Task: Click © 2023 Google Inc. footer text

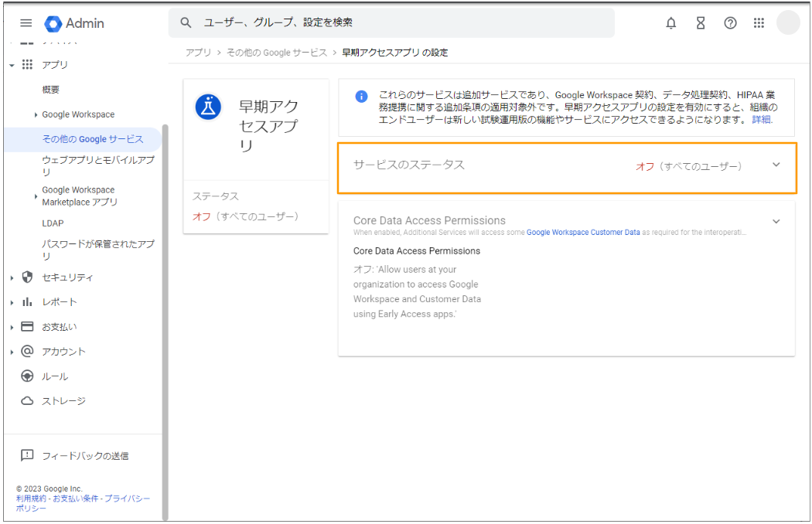Action: pos(49,488)
